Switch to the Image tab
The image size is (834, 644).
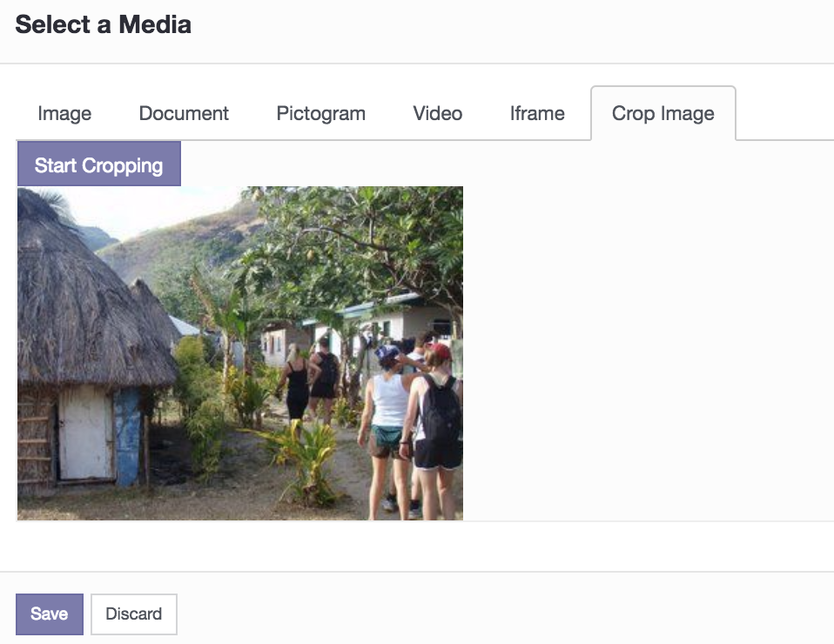[64, 113]
